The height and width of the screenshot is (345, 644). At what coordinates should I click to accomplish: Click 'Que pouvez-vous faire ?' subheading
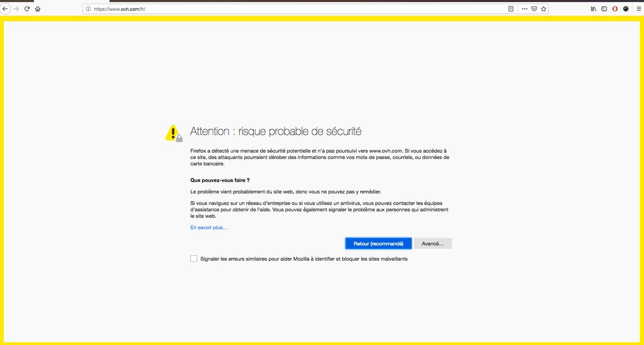tap(220, 180)
